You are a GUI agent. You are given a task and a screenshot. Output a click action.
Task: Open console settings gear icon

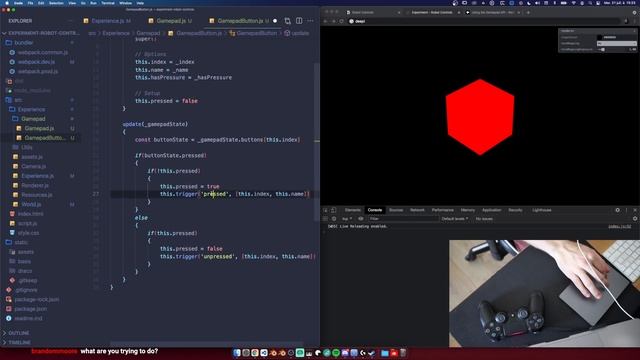pos(635,219)
